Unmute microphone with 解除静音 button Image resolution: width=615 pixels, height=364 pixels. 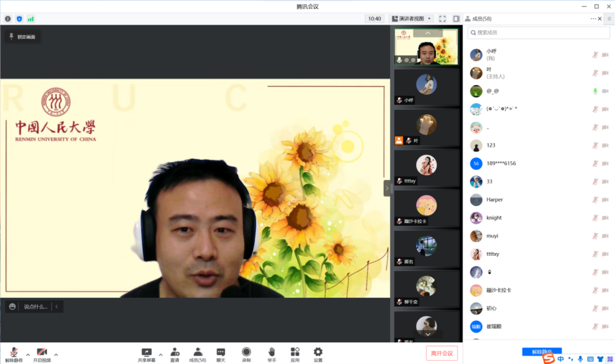click(14, 354)
